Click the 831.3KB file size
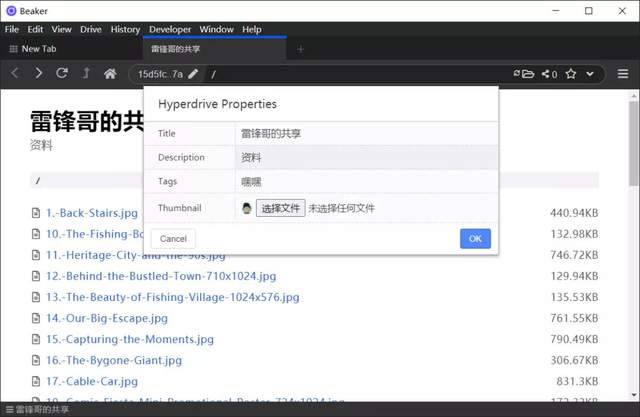Viewport: 640px width, 417px height. click(x=577, y=382)
